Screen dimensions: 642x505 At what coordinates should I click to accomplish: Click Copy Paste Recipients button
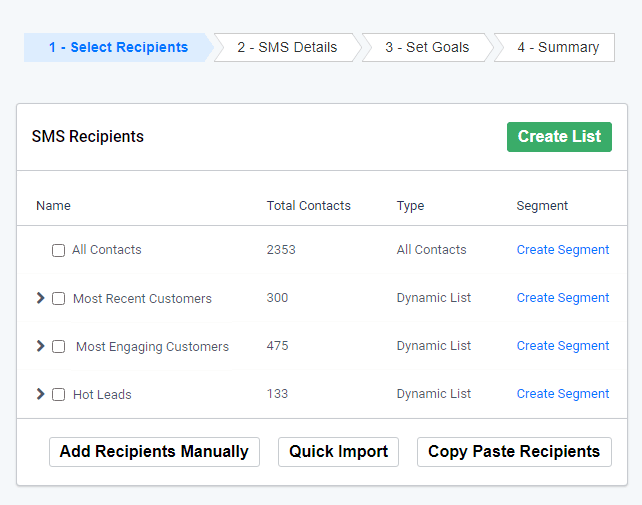click(x=514, y=452)
